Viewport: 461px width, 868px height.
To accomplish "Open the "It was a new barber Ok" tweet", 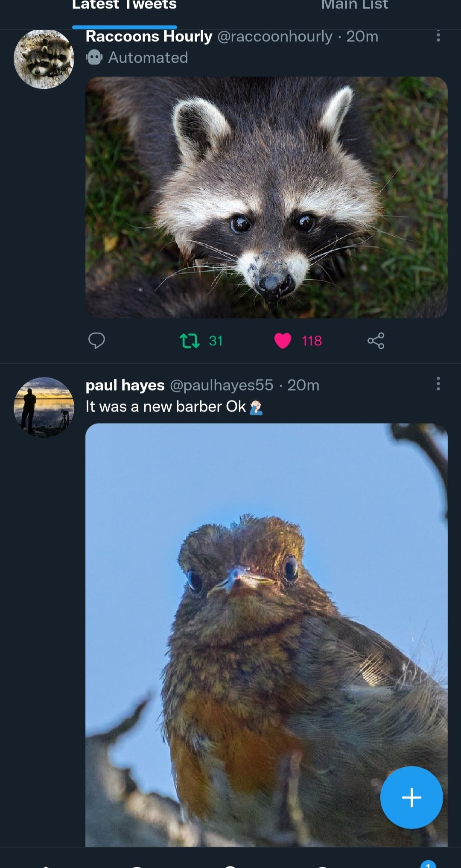I will point(166,406).
